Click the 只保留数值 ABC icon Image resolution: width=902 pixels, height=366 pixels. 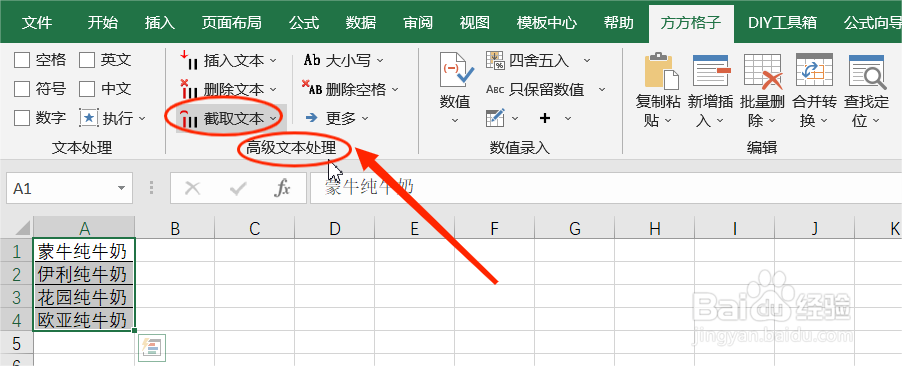coord(495,89)
